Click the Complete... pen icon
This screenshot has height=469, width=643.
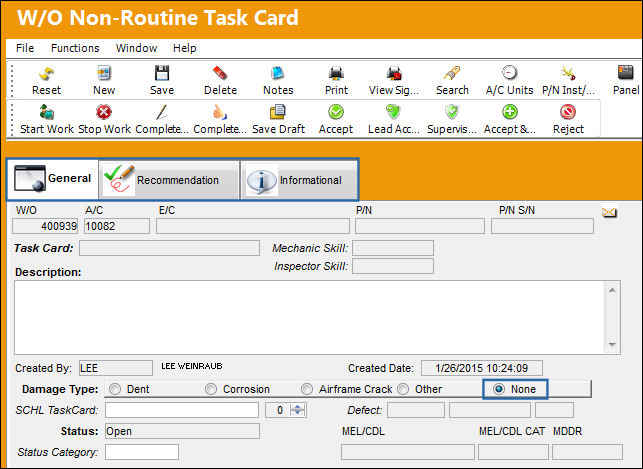(x=162, y=112)
